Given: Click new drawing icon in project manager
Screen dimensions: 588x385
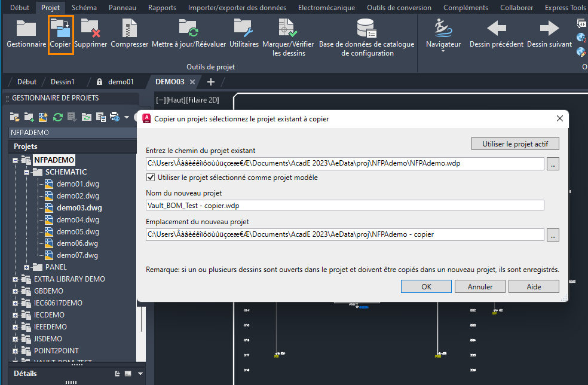Looking at the screenshot, I should (x=43, y=117).
